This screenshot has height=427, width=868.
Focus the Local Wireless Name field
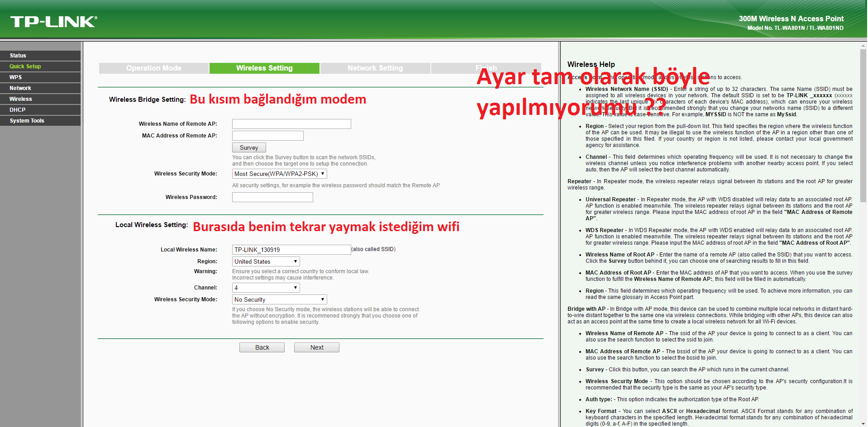[291, 250]
